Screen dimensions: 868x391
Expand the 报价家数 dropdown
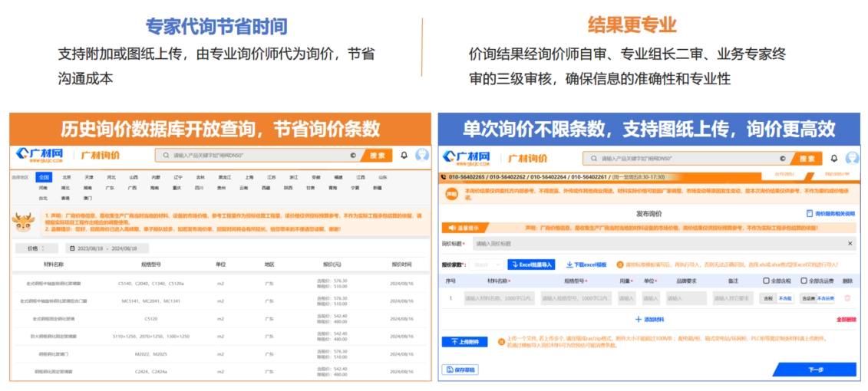point(487,264)
